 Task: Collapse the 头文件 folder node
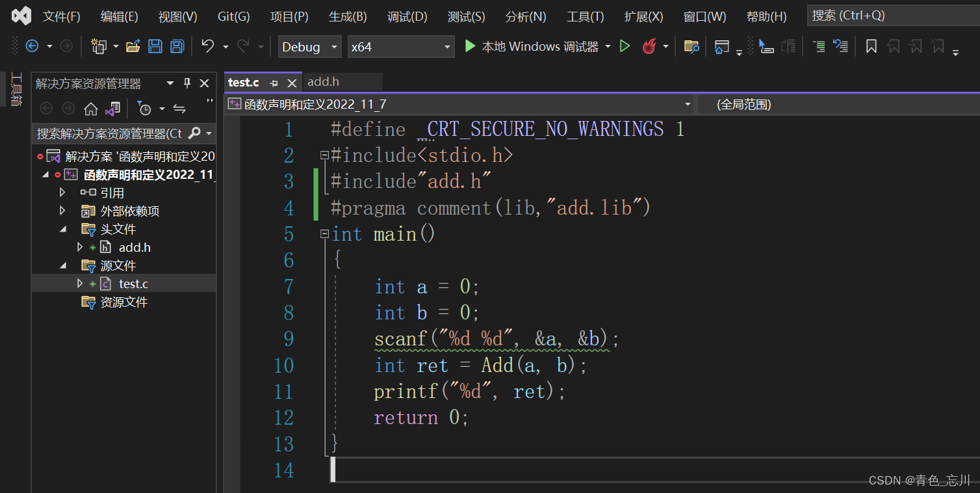(x=62, y=229)
